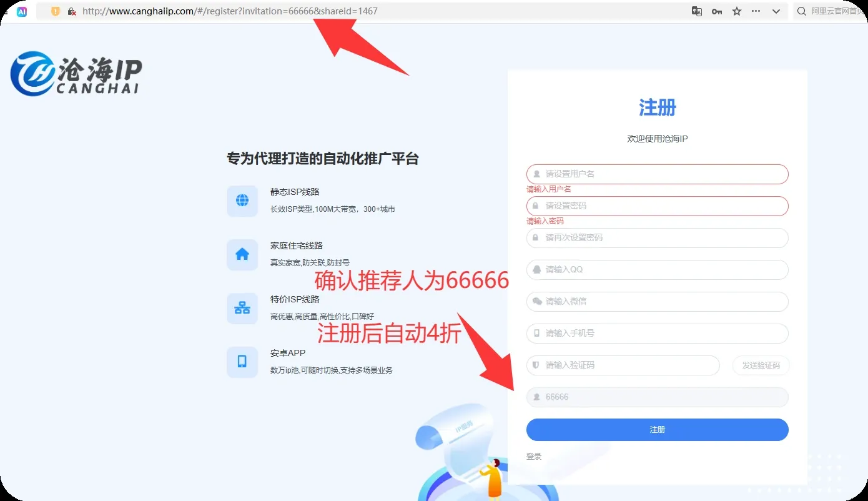Click the 沧海IP Canghai logo
Image resolution: width=868 pixels, height=501 pixels.
pyautogui.click(x=76, y=74)
